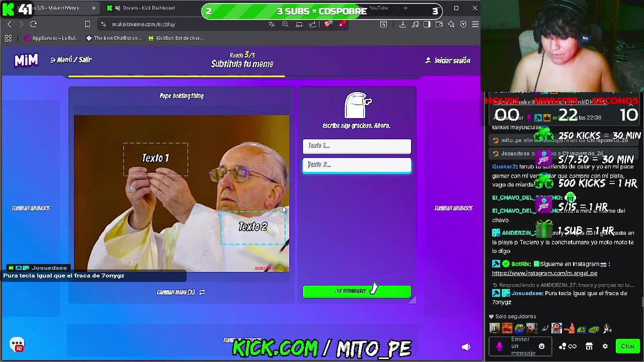Open the Brave Wallet icon
Screen dimensions: 644x362
point(439,24)
